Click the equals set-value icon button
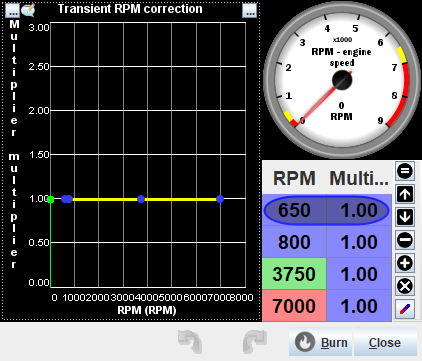Screen dimensions: 422x361 (405, 171)
